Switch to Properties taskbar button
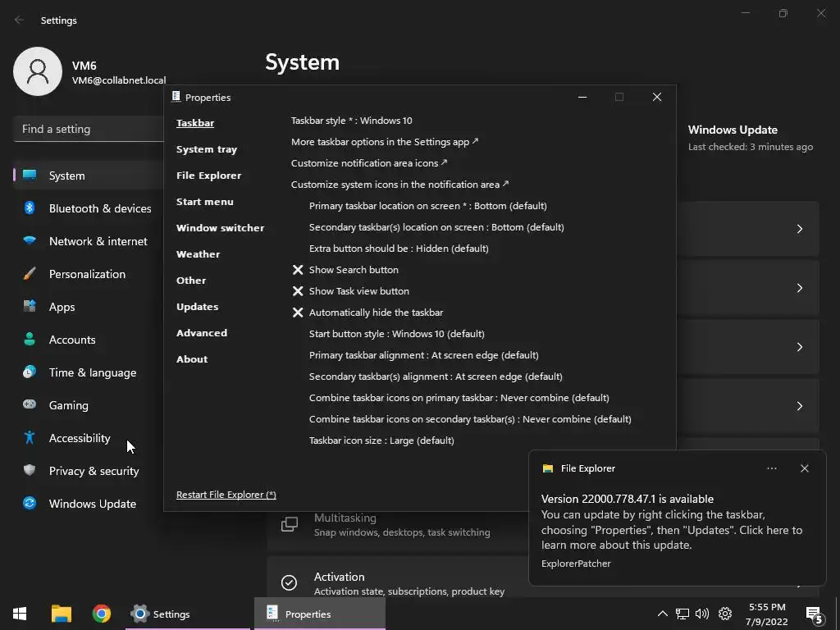This screenshot has width=840, height=630. tap(320, 614)
